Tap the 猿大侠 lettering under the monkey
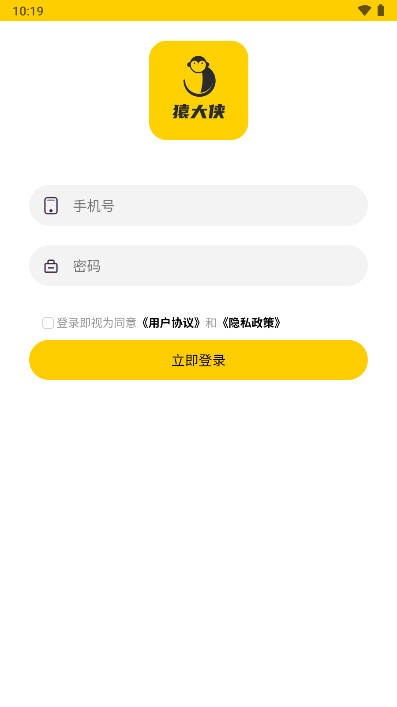 [x=198, y=111]
